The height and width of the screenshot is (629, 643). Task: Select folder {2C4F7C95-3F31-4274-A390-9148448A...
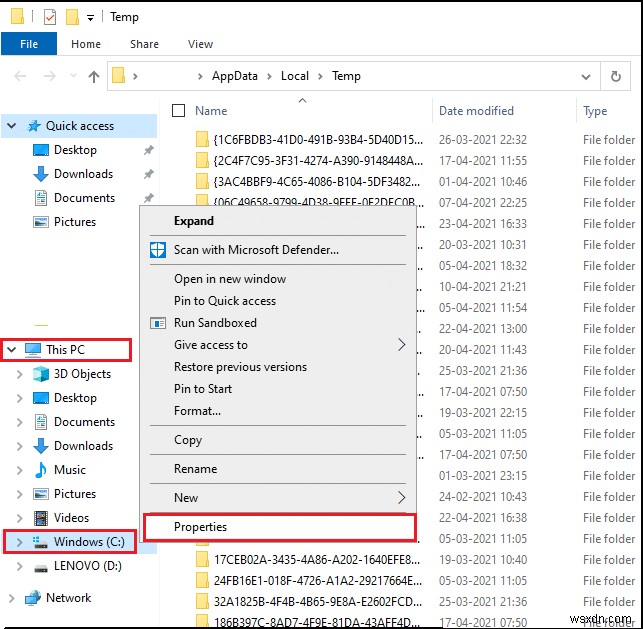pos(318,161)
